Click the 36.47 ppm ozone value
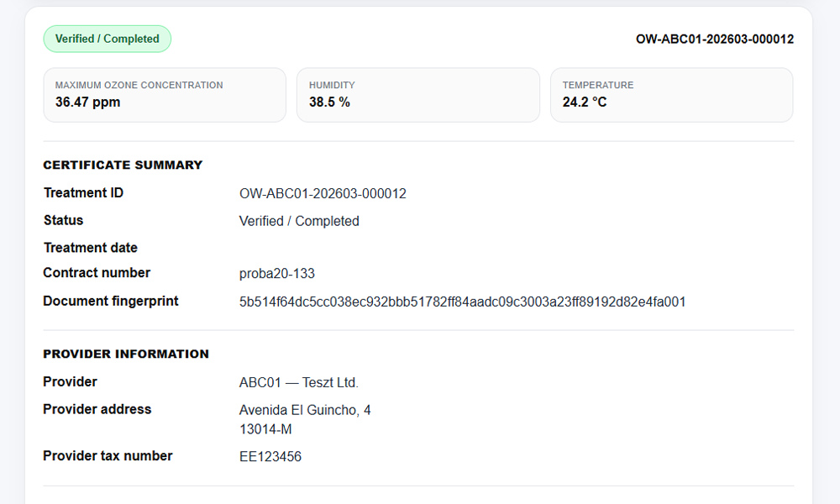The height and width of the screenshot is (504, 840). click(x=82, y=102)
